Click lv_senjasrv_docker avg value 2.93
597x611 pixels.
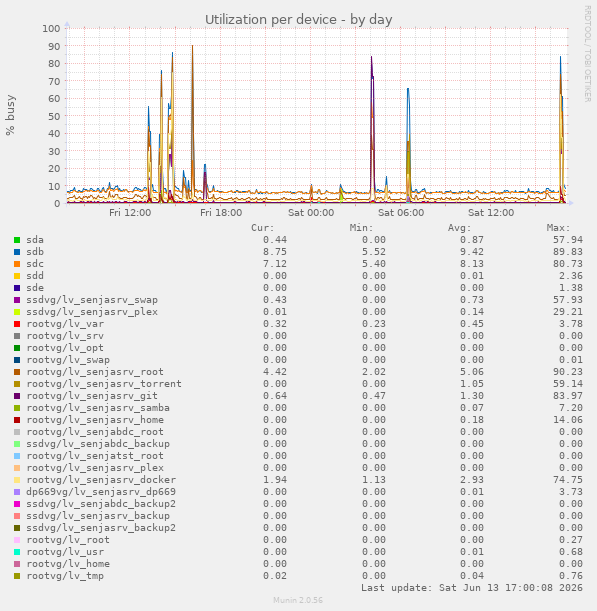coord(472,480)
